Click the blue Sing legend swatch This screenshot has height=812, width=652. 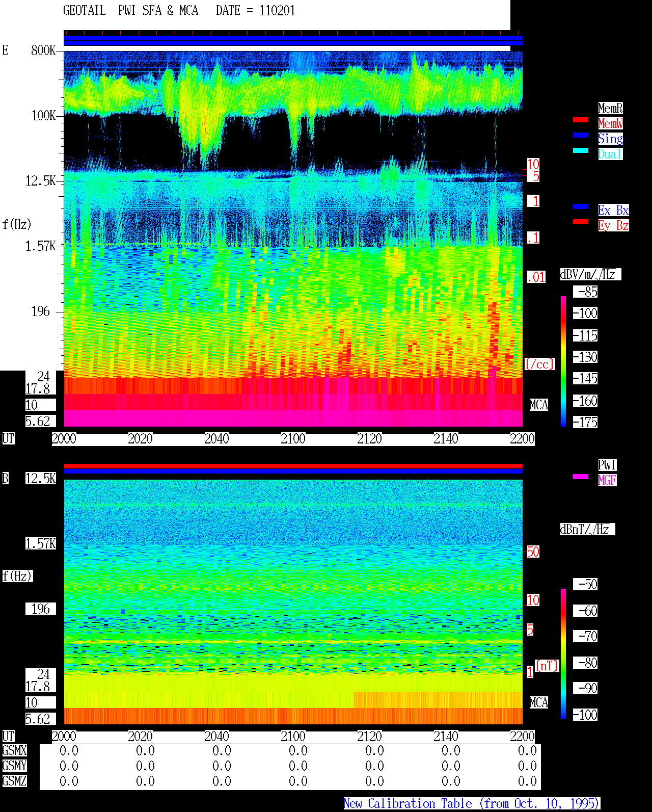(x=581, y=135)
